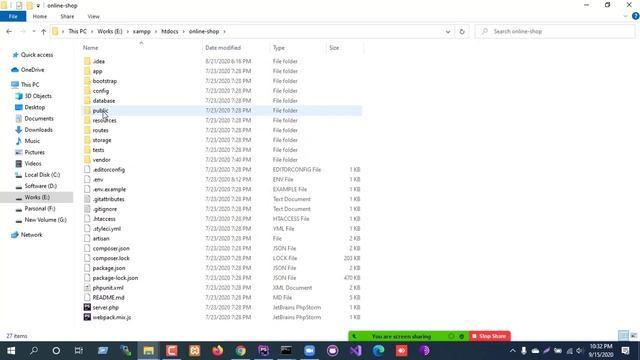Open the Explorer help icon
Screen dimensions: 640x360
pos(635,16)
